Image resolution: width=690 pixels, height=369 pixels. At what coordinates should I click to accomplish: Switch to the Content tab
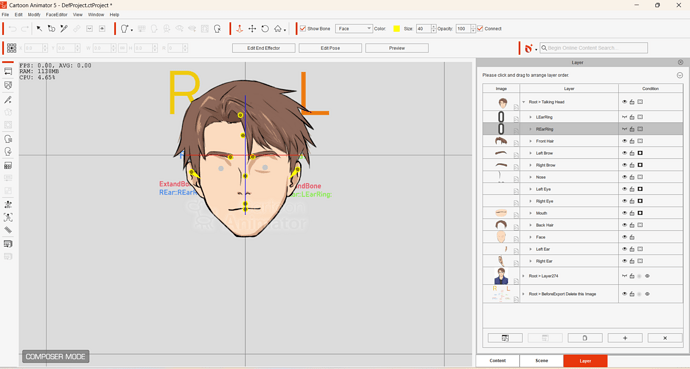point(498,361)
